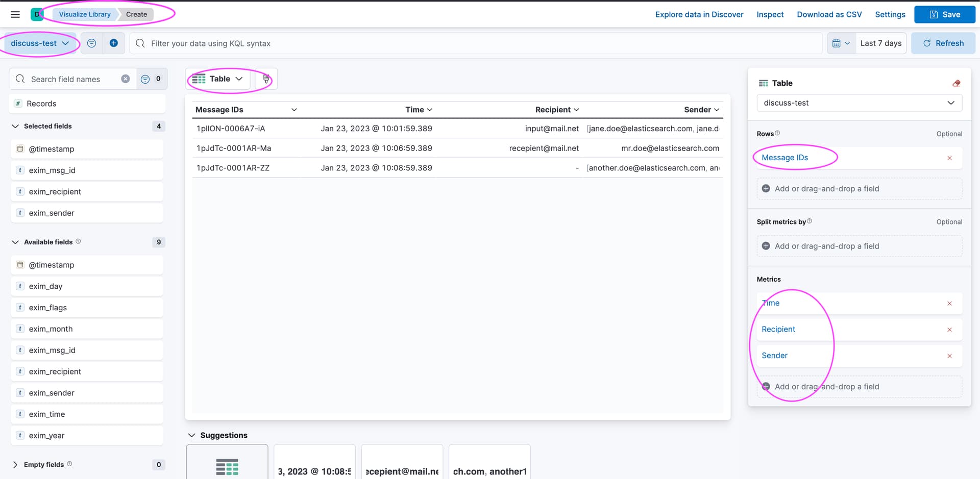Select the timestamp metric suggestion thumbnail

click(314, 462)
